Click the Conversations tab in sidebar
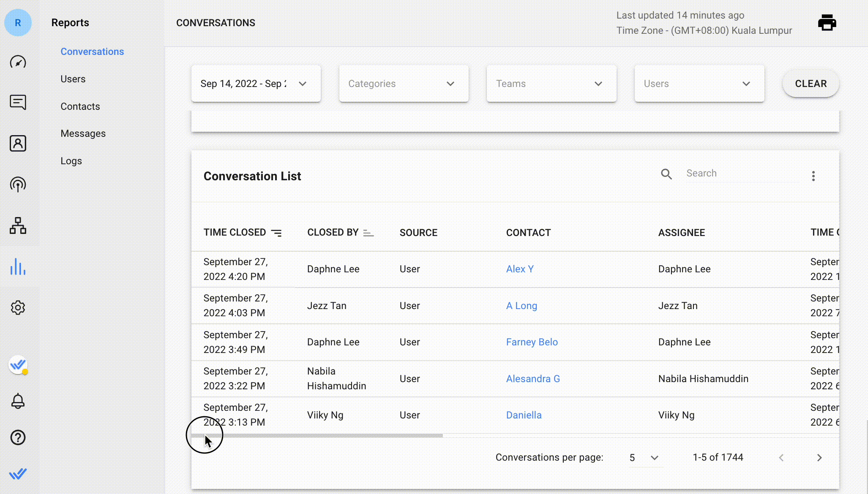Viewport: 868px width, 494px height. click(92, 51)
